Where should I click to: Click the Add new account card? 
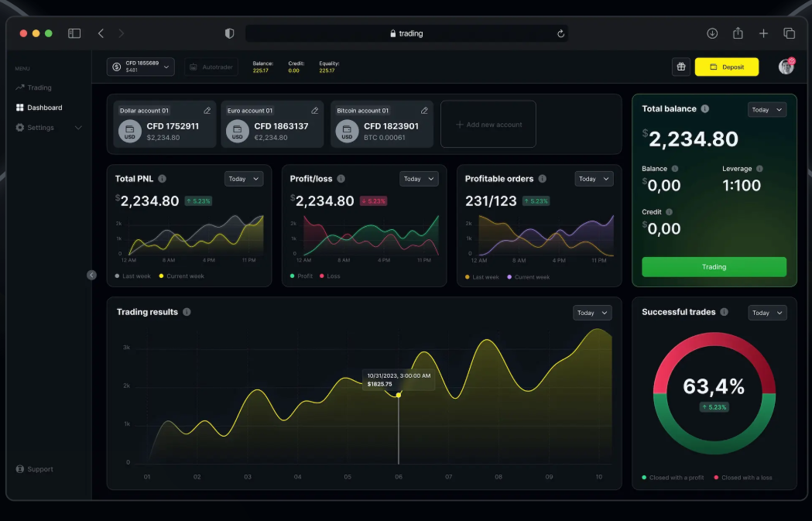pos(488,124)
